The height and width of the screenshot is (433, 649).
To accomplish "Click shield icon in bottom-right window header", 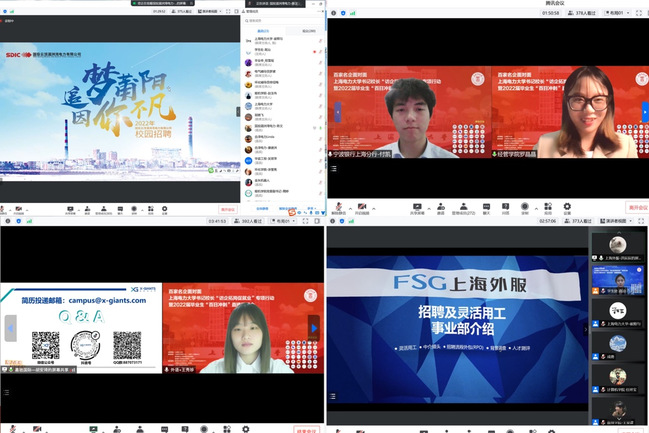I will pos(342,221).
